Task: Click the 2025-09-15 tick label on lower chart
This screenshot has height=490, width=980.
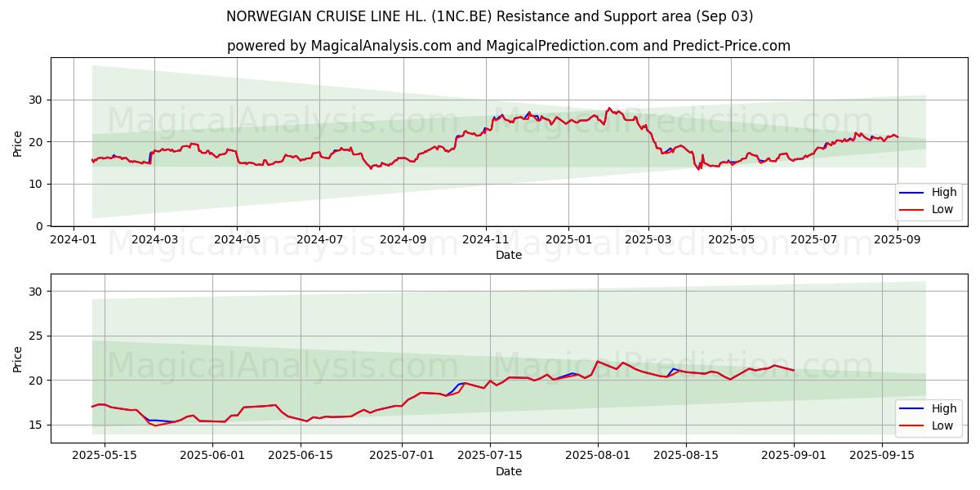Action: tap(882, 457)
